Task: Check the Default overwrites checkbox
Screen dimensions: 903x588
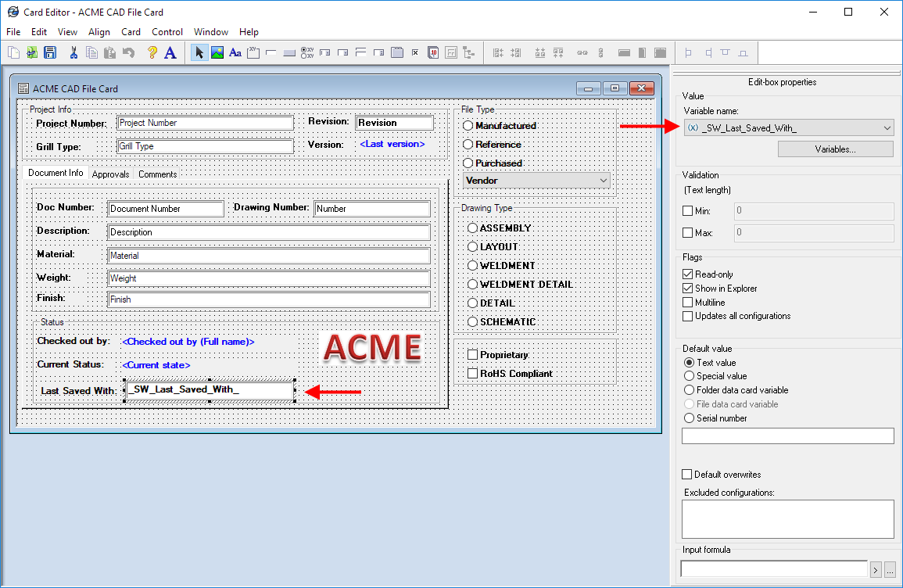Action: 686,475
